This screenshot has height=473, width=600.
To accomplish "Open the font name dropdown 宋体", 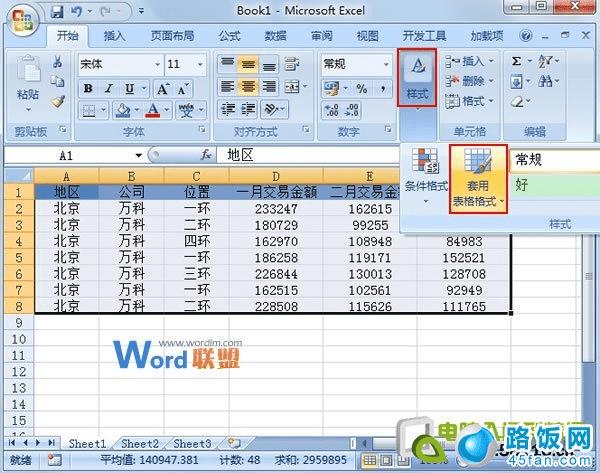I will pos(157,64).
